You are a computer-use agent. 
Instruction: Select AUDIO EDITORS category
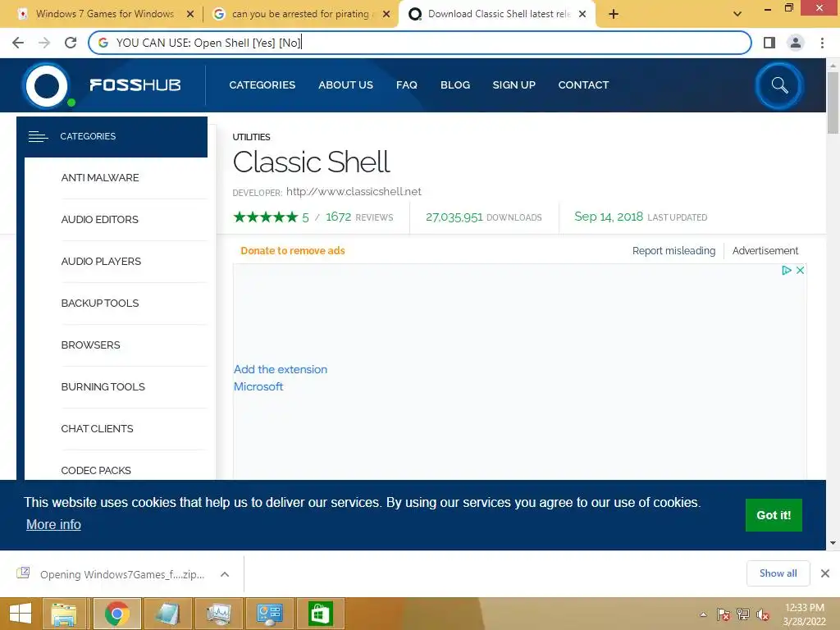[99, 219]
